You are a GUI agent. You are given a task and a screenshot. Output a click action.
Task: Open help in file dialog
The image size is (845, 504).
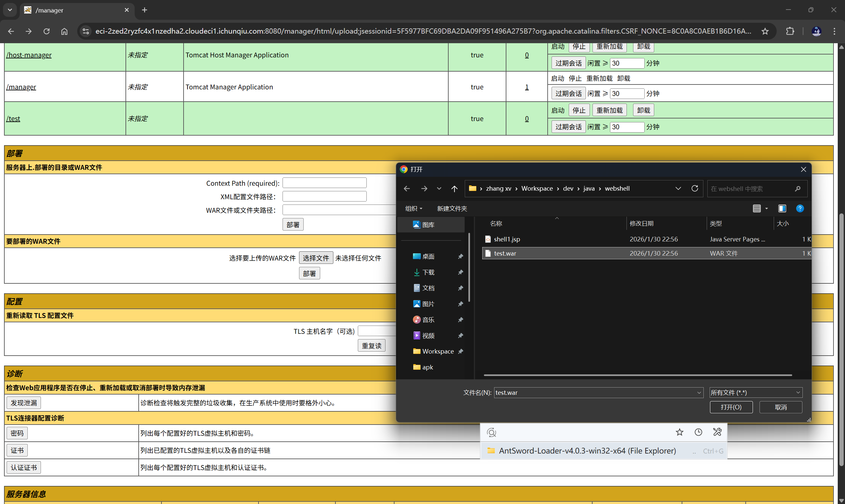pos(800,208)
